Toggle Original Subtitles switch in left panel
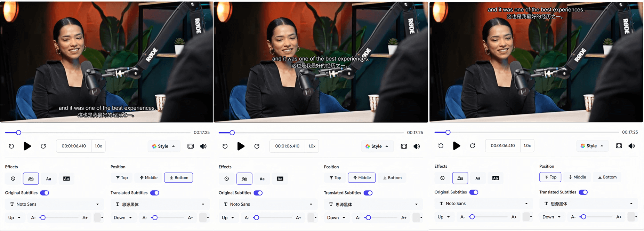This screenshot has width=644, height=231. (45, 193)
